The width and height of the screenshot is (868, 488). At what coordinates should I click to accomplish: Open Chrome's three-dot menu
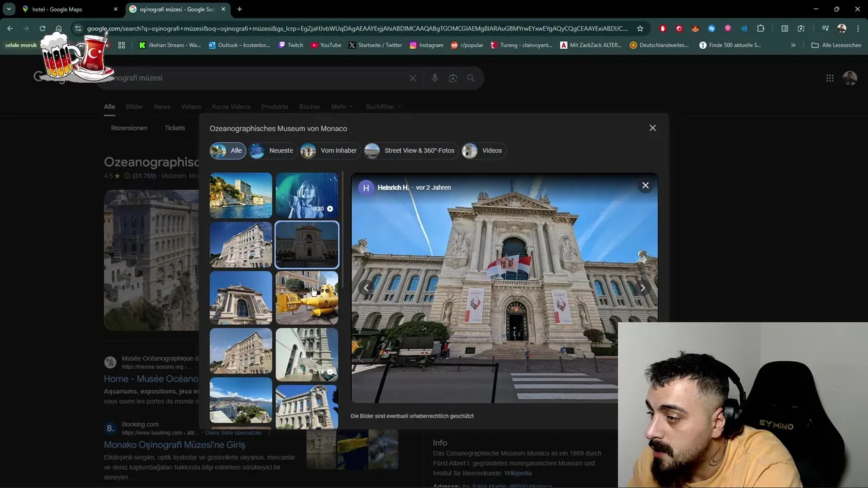[x=858, y=28]
